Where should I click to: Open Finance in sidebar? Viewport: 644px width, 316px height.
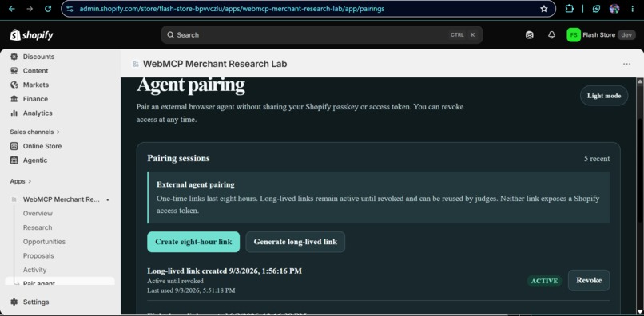35,99
